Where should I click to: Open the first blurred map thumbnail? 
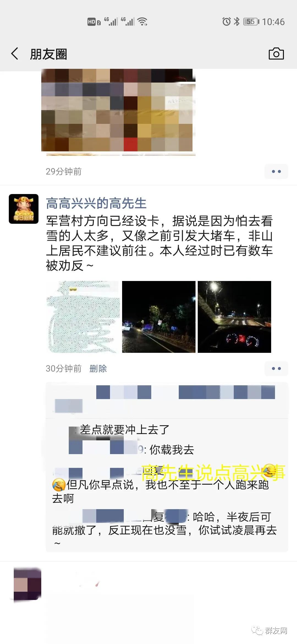coord(83,317)
